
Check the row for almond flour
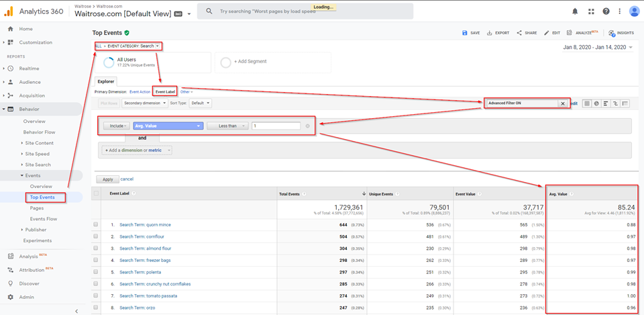click(x=96, y=249)
